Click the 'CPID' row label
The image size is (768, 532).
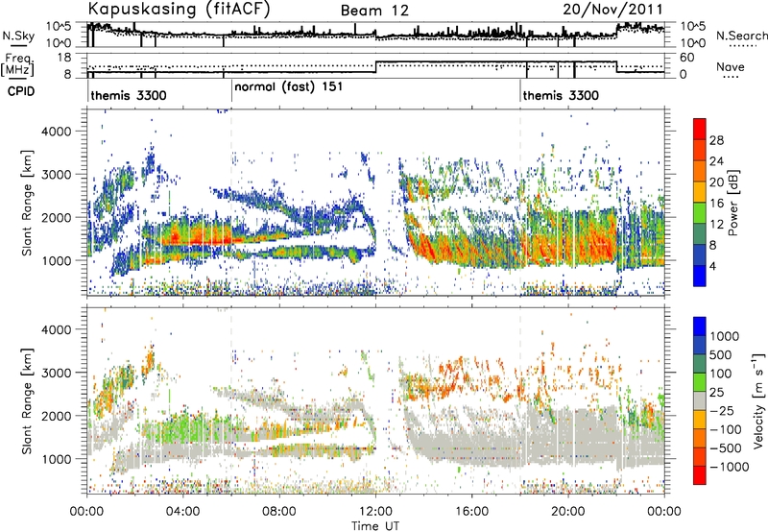point(21,91)
